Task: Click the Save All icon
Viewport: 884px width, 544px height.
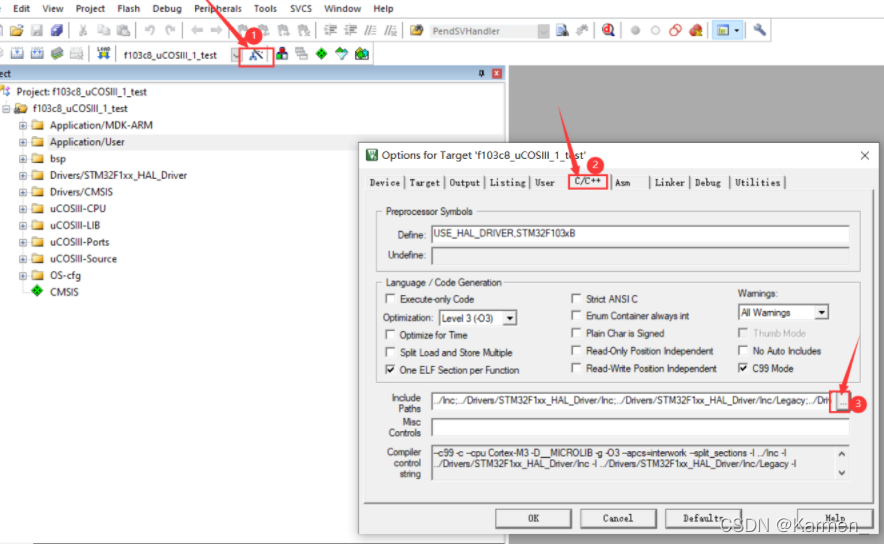Action: [56, 30]
